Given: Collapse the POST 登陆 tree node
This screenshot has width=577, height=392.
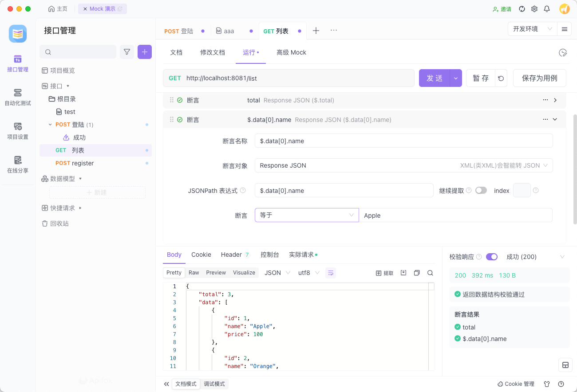Looking at the screenshot, I should [x=49, y=125].
